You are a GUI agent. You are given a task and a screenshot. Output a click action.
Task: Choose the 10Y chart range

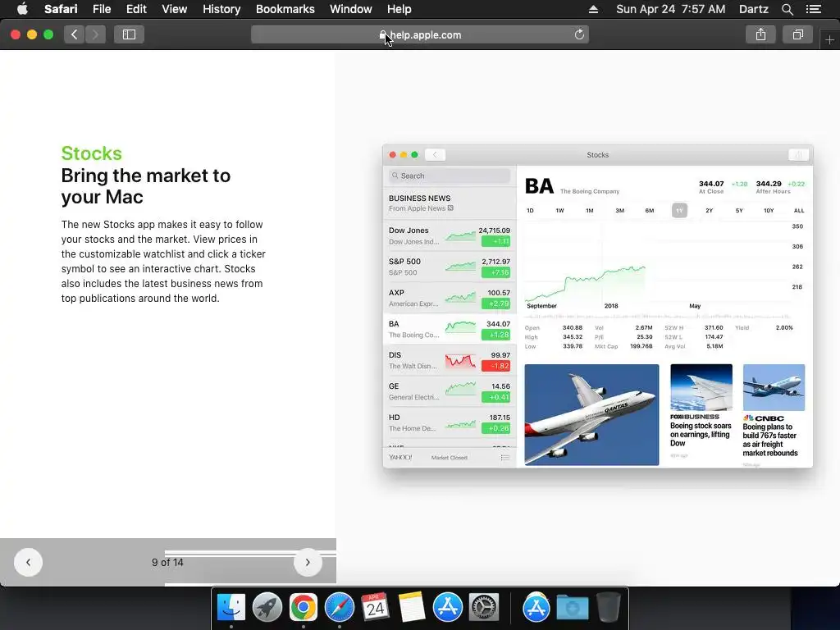coord(769,211)
